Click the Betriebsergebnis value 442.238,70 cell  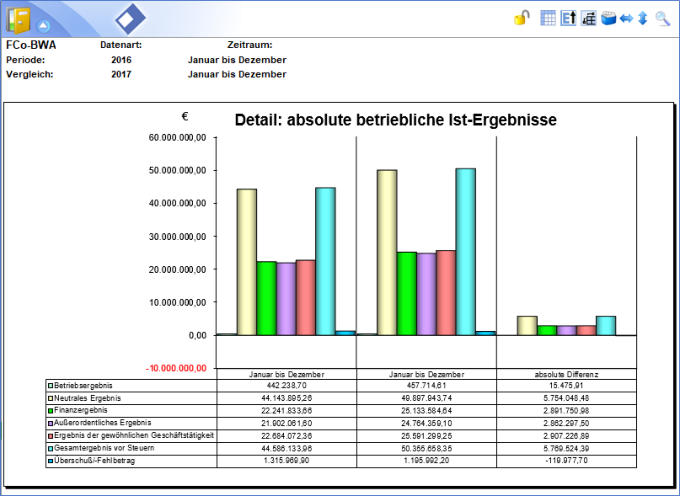[x=287, y=384]
